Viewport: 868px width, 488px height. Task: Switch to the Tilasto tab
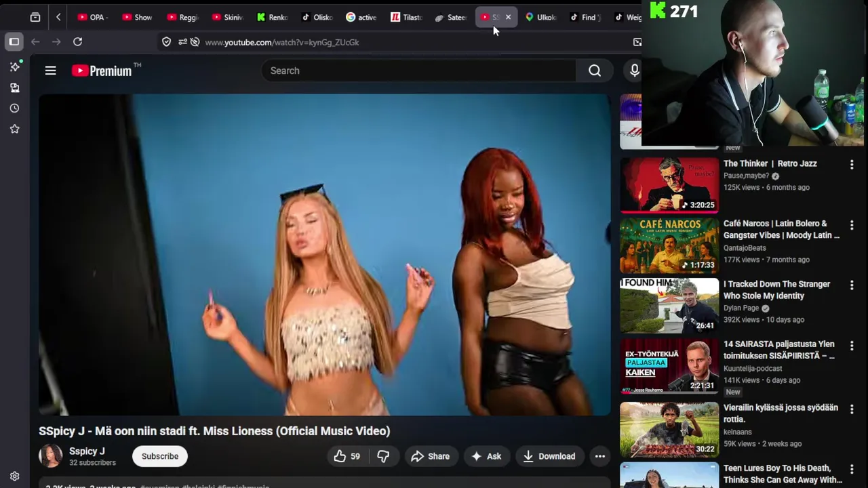pyautogui.click(x=407, y=17)
